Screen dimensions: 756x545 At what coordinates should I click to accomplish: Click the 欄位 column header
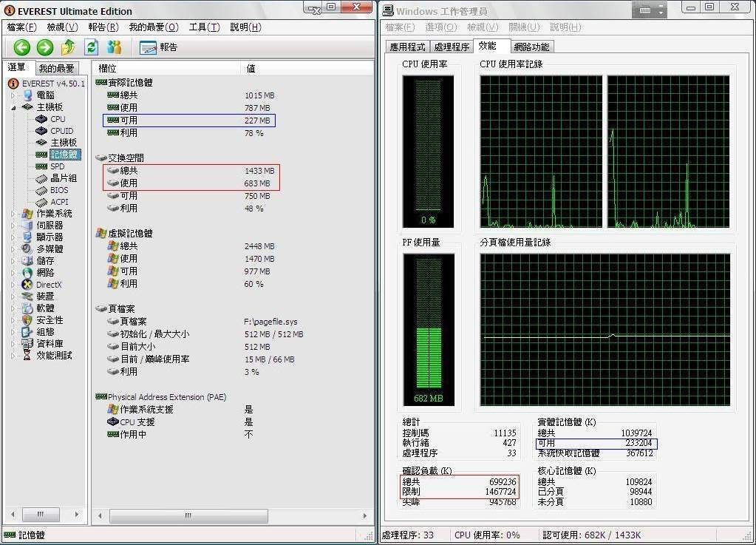[x=166, y=69]
